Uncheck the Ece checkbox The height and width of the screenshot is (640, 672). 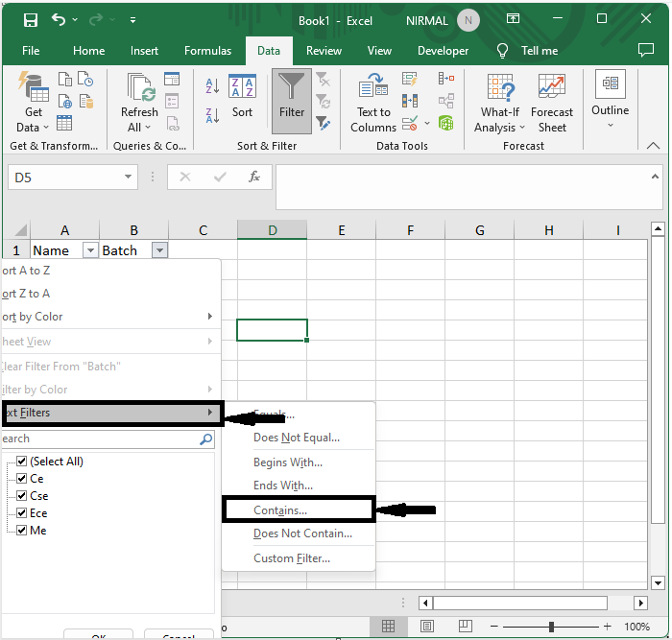pos(21,512)
